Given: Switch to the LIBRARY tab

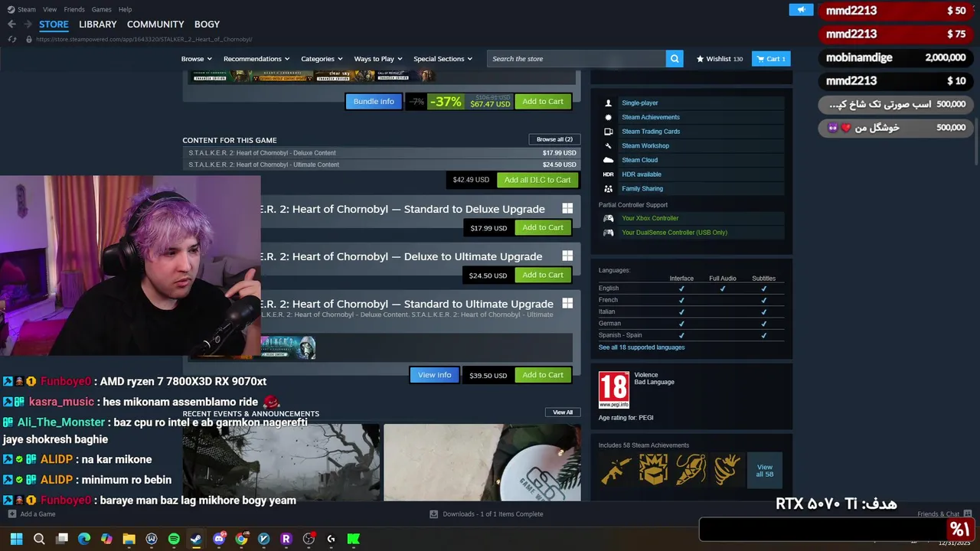Looking at the screenshot, I should tap(98, 24).
